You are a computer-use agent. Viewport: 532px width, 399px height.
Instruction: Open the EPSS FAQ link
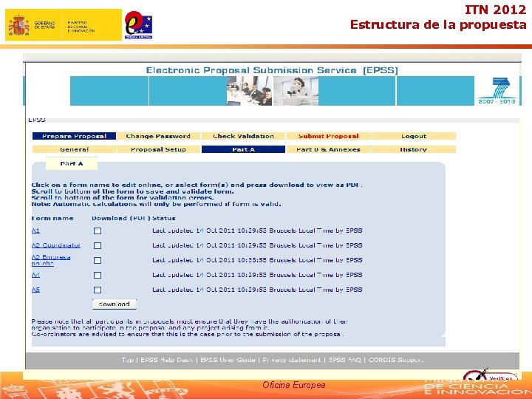(x=345, y=360)
